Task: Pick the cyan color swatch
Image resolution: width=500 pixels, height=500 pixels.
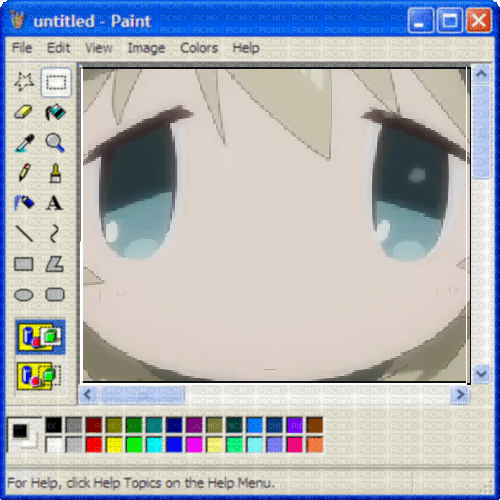Action: pyautogui.click(x=154, y=445)
